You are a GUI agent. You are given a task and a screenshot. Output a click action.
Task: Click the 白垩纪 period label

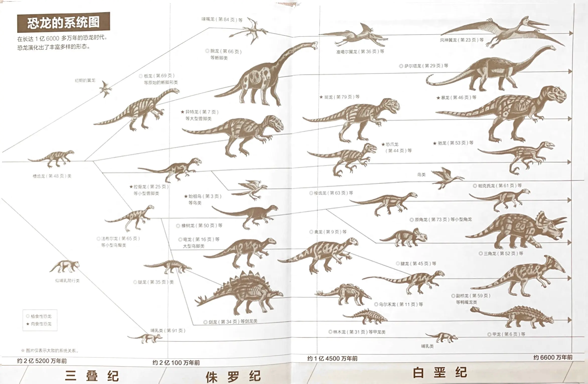(439, 373)
